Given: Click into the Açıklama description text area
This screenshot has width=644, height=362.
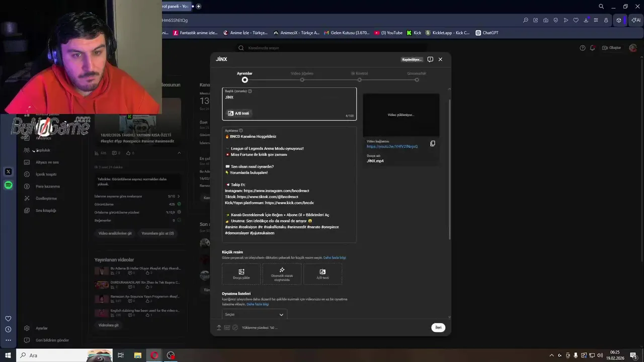Looking at the screenshot, I should point(289,185).
